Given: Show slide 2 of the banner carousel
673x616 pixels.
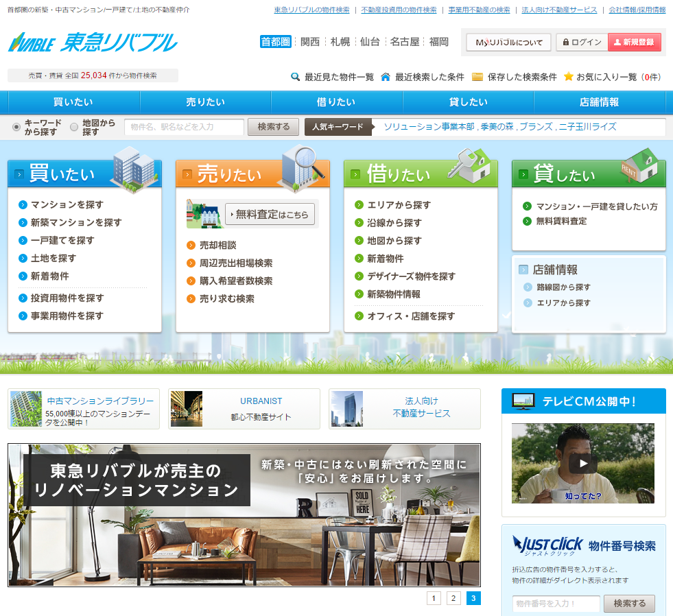Looking at the screenshot, I should pos(453,598).
